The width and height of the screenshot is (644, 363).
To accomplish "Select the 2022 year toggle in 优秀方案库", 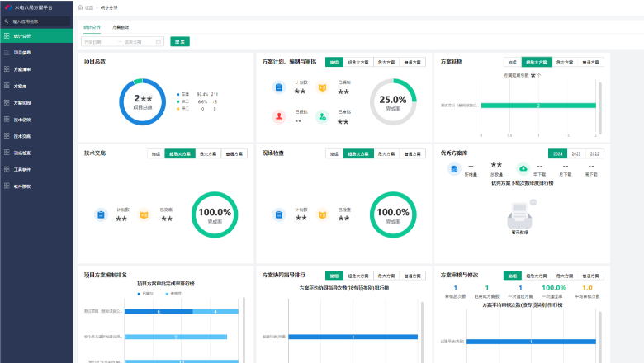I will pyautogui.click(x=594, y=153).
